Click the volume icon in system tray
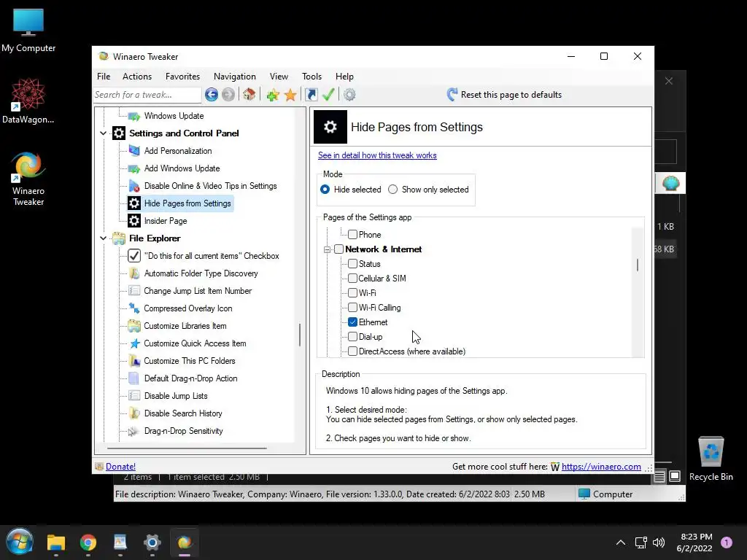 pyautogui.click(x=659, y=542)
